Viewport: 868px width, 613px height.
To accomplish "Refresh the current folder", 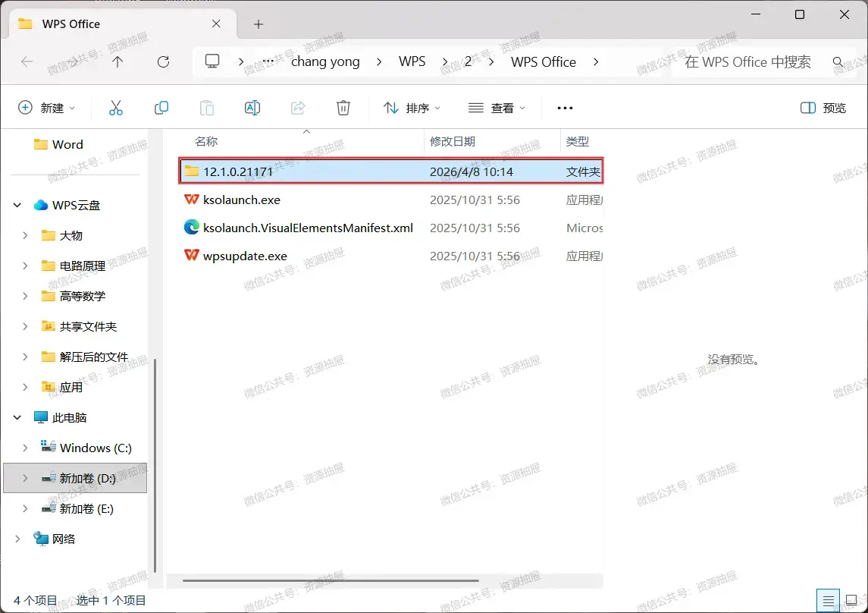I will pyautogui.click(x=163, y=61).
